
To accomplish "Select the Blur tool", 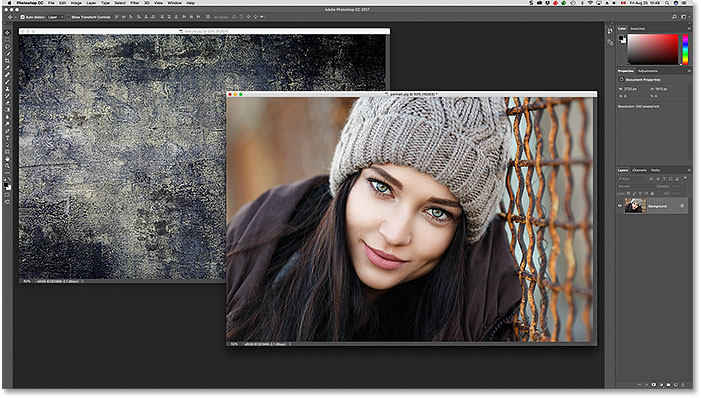I will tap(7, 116).
